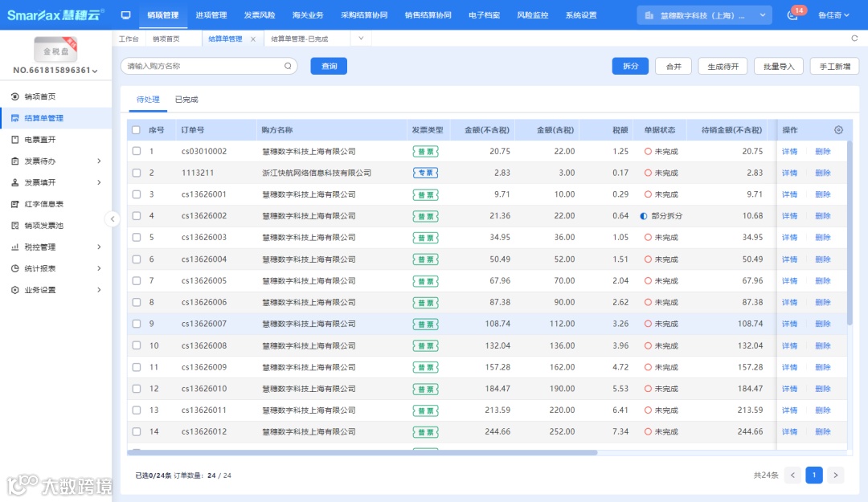Screen dimensions: 868x502
Task: Click the blue 拆分 button
Action: [630, 66]
